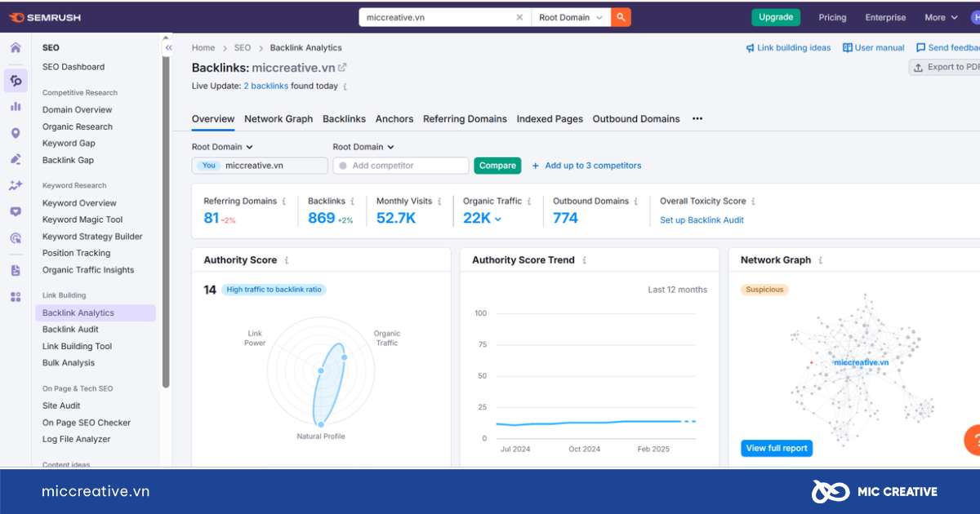
Task: Click info icon next to Monthly Visits
Action: (440, 202)
